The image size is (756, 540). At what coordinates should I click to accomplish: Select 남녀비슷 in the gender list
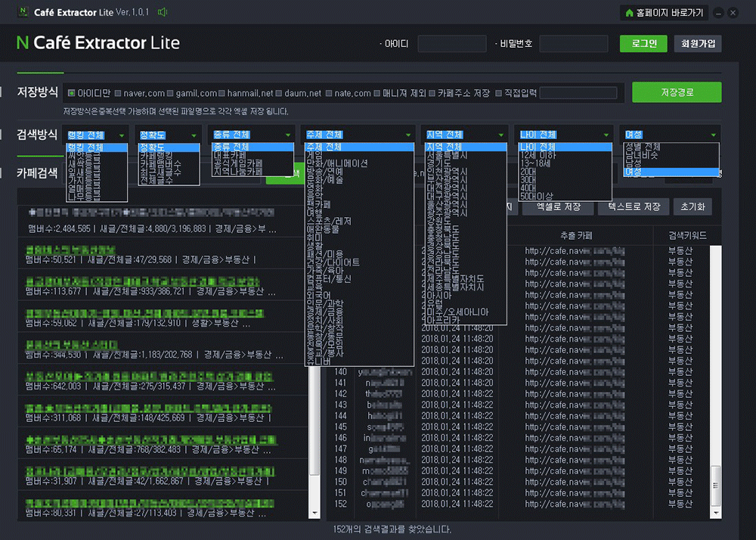(671, 155)
